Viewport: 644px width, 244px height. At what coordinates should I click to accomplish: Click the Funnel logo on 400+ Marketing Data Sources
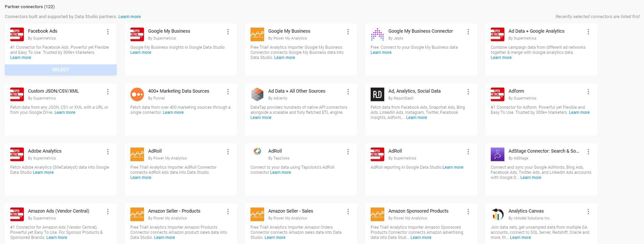pos(137,94)
